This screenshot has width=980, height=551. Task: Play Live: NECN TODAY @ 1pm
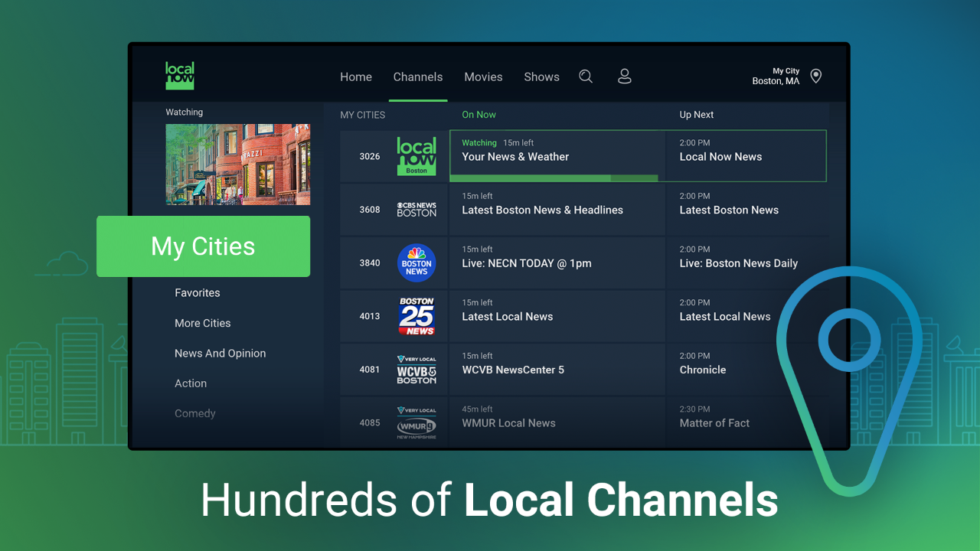pos(557,262)
